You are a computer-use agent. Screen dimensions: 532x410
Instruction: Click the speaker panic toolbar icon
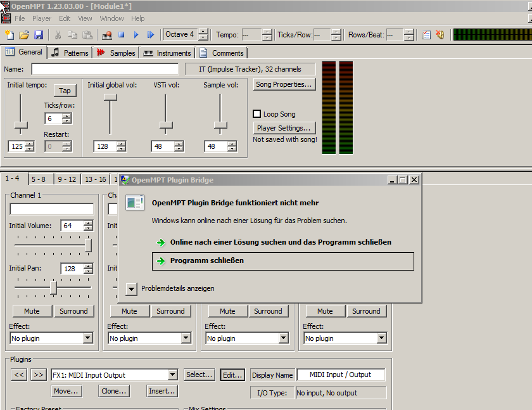(x=440, y=35)
